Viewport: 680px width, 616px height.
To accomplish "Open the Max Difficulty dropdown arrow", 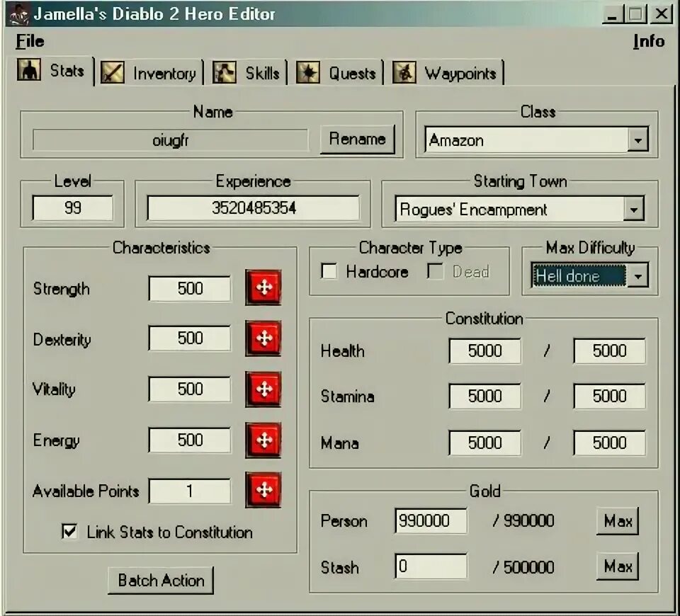I will click(637, 275).
